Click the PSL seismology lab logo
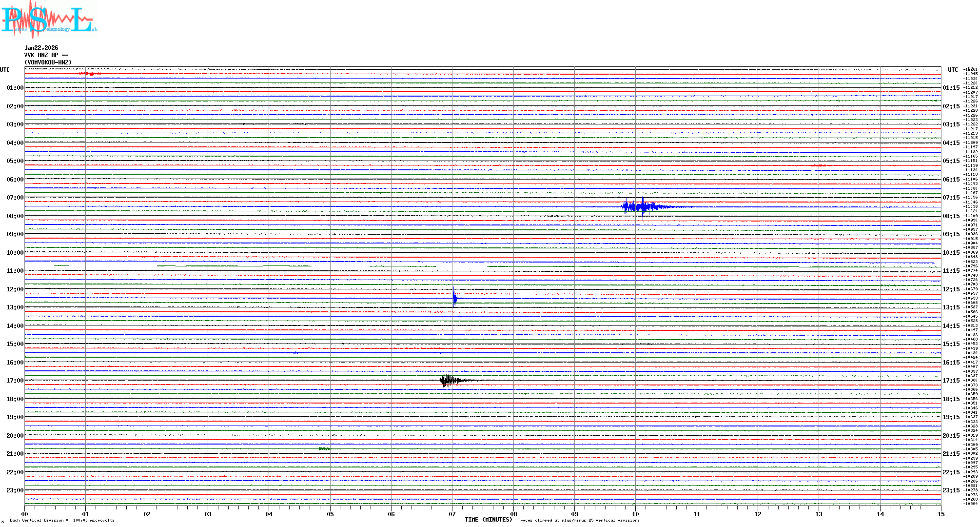 [49, 20]
